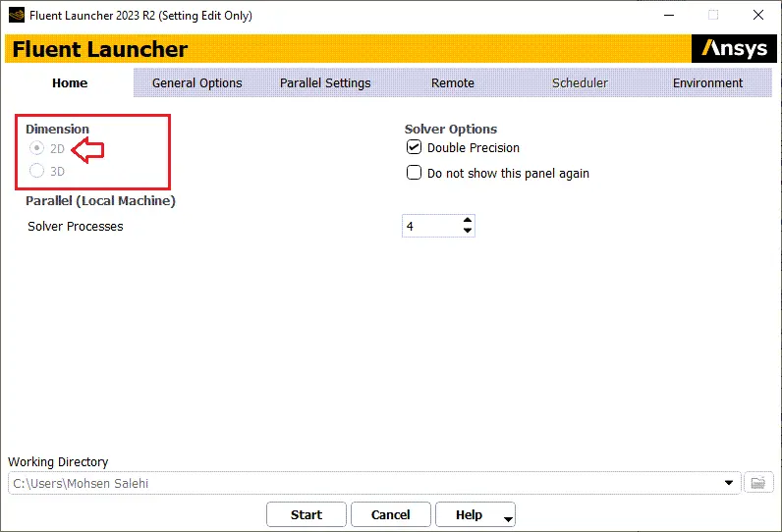Image resolution: width=782 pixels, height=532 pixels.
Task: Click the Working Directory label
Action: coord(58,461)
